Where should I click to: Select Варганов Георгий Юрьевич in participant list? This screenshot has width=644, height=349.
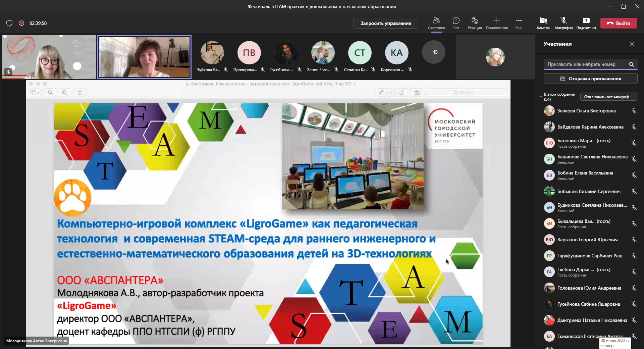point(587,240)
